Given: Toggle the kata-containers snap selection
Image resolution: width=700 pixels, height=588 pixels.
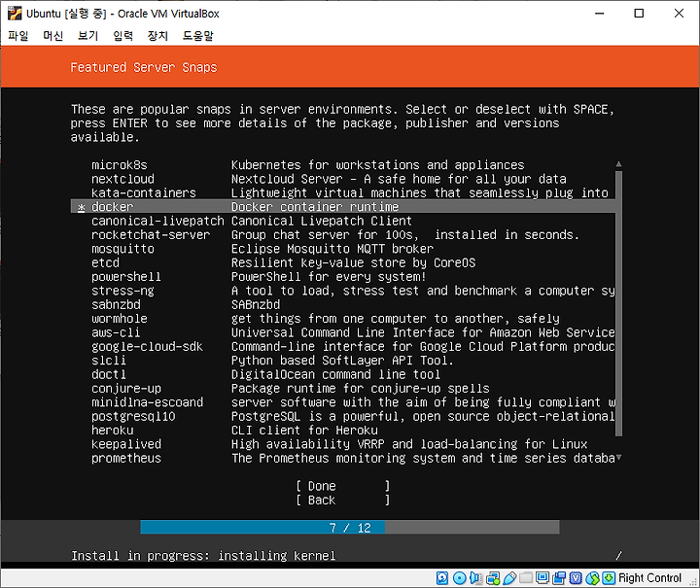Looking at the screenshot, I should pyautogui.click(x=343, y=192).
